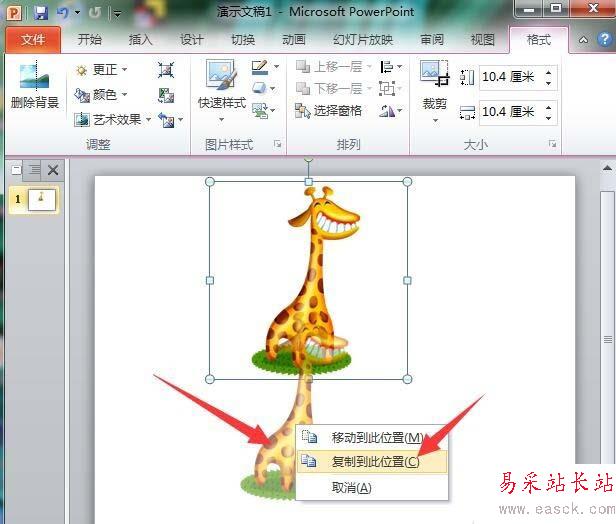Click Bring Forward (上移一层)

tap(334, 67)
